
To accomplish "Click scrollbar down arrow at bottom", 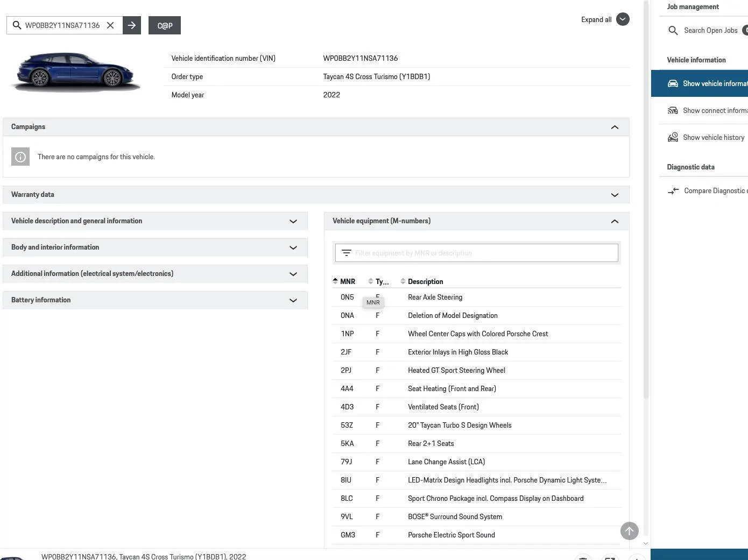I will (x=646, y=543).
